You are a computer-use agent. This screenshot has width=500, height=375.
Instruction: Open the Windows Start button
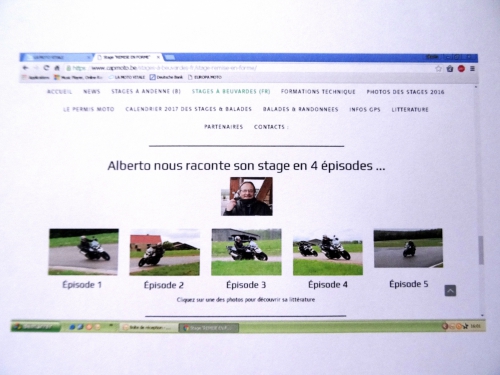tap(35, 326)
